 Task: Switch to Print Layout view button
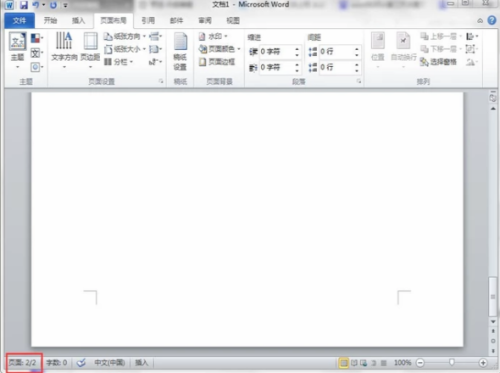[x=343, y=363]
